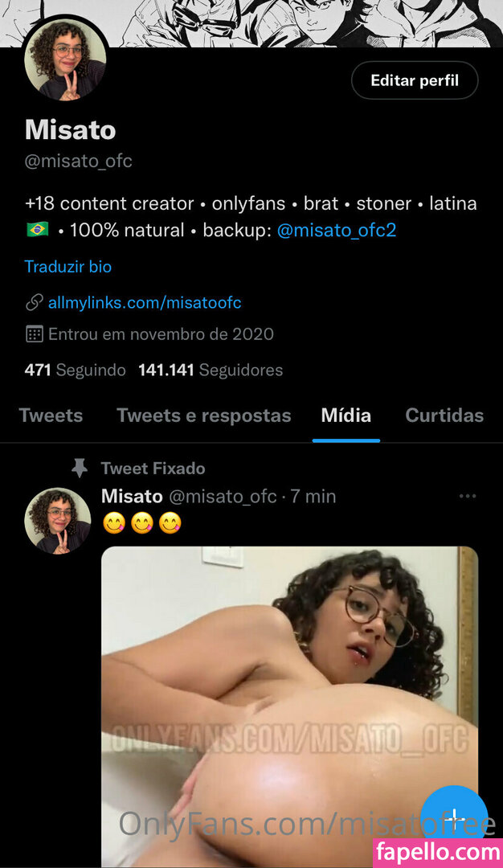The height and width of the screenshot is (868, 503).
Task: Switch to the Tweets tab
Action: (x=51, y=416)
